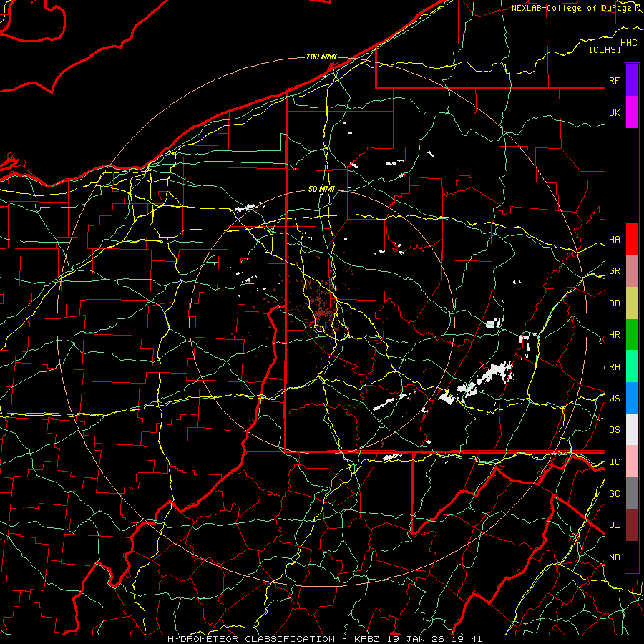Click the 50 NMI range ring label
This screenshot has height=644, width=644.
click(321, 189)
